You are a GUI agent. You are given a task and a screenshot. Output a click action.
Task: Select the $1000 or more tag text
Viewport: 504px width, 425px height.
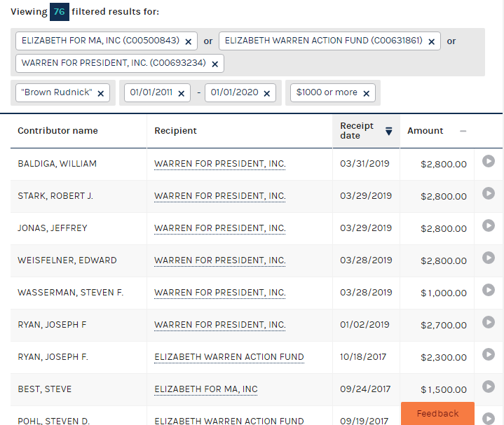tap(327, 92)
